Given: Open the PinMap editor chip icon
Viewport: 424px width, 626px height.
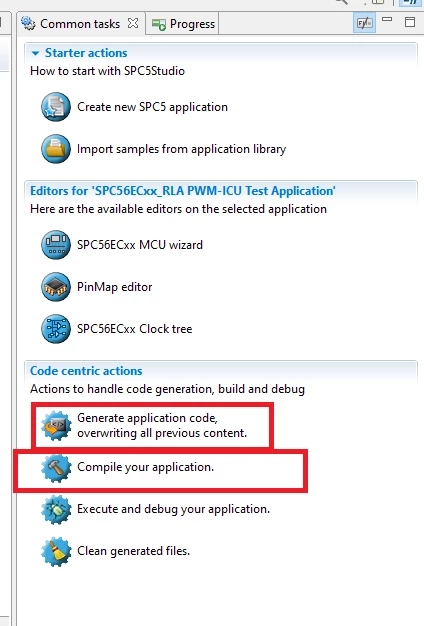Looking at the screenshot, I should pyautogui.click(x=56, y=287).
